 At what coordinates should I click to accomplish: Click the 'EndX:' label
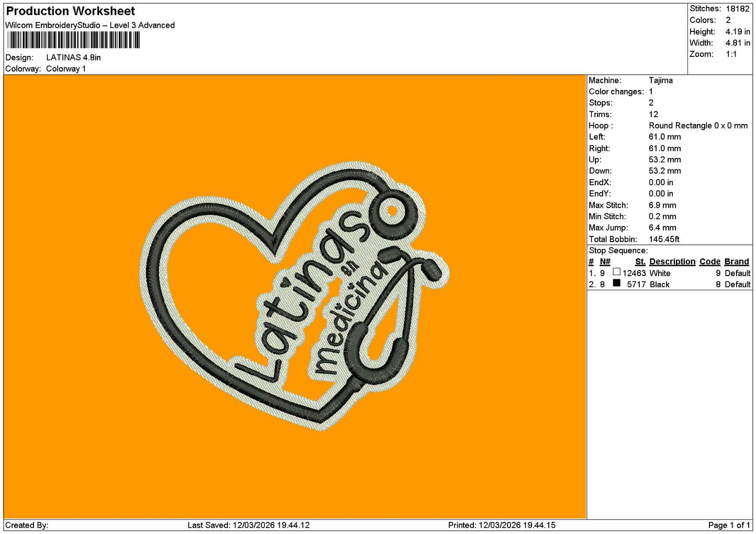[x=600, y=183]
